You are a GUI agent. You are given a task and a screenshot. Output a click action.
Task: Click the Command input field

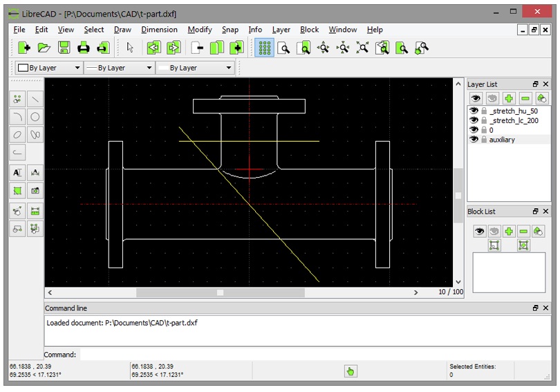[277, 355]
